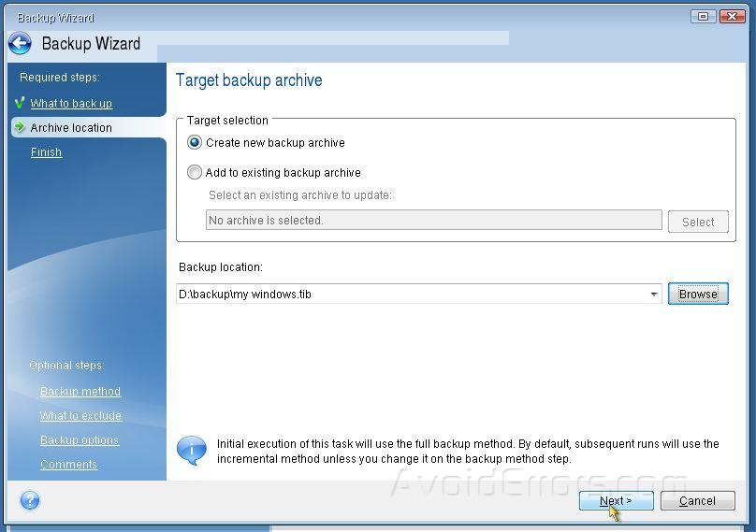Click inside the Backup location path field
This screenshot has height=532, width=756.
point(412,295)
